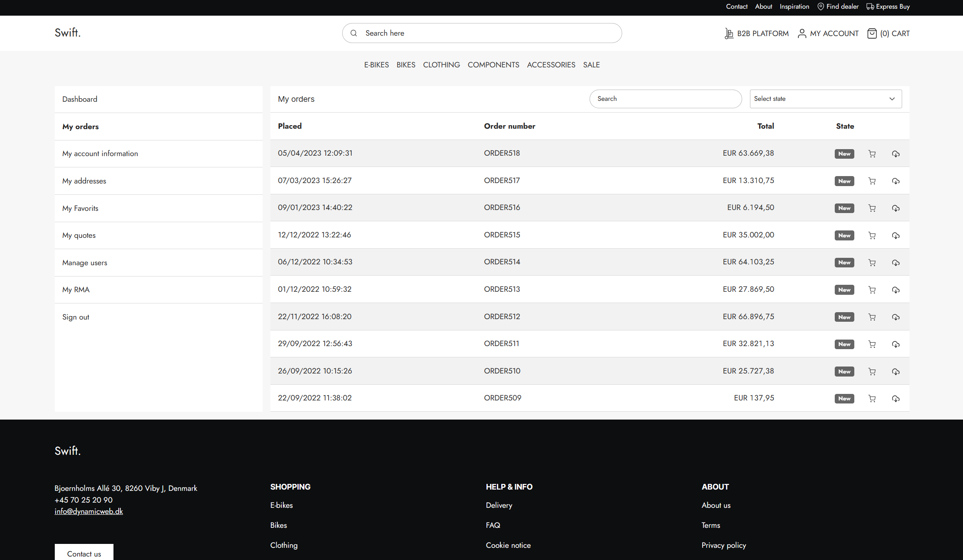Open the Select state dropdown
Screen dimensions: 963x560
pyautogui.click(x=826, y=99)
